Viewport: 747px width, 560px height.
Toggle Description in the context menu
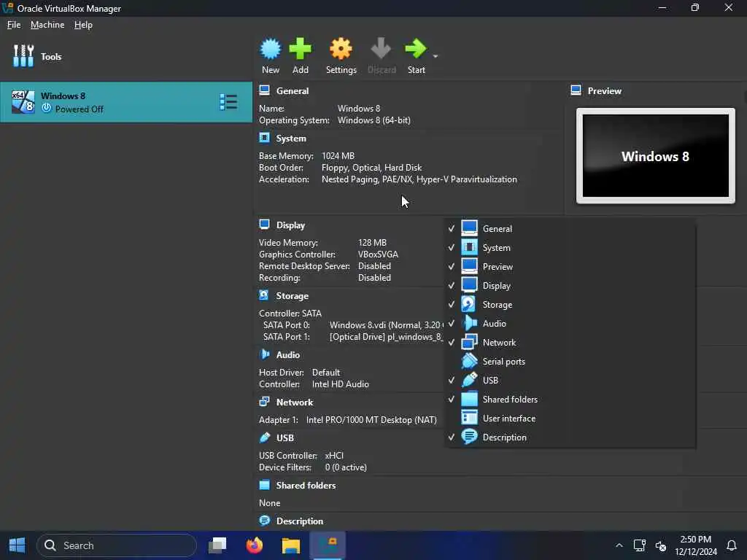click(x=570, y=437)
